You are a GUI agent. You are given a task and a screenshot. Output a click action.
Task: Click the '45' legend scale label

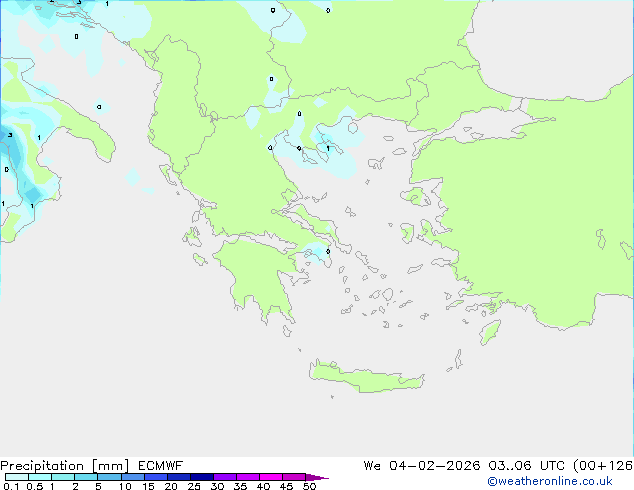(286, 486)
